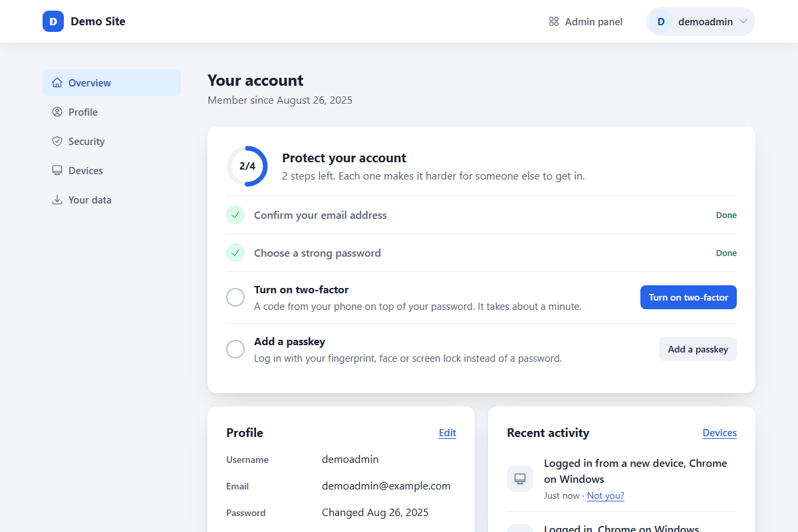
Task: Click the Profile person icon in sidebar
Action: click(57, 112)
